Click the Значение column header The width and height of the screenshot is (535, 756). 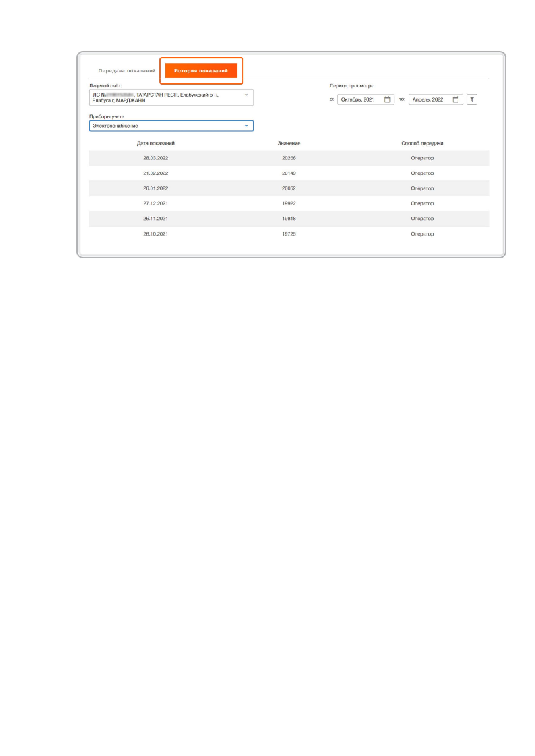[x=289, y=143]
